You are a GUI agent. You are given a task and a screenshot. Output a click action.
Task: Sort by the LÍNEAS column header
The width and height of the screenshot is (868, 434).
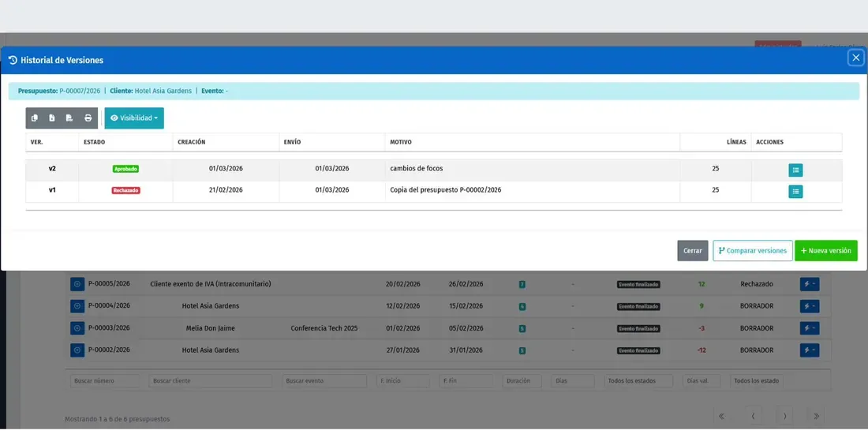(716, 142)
